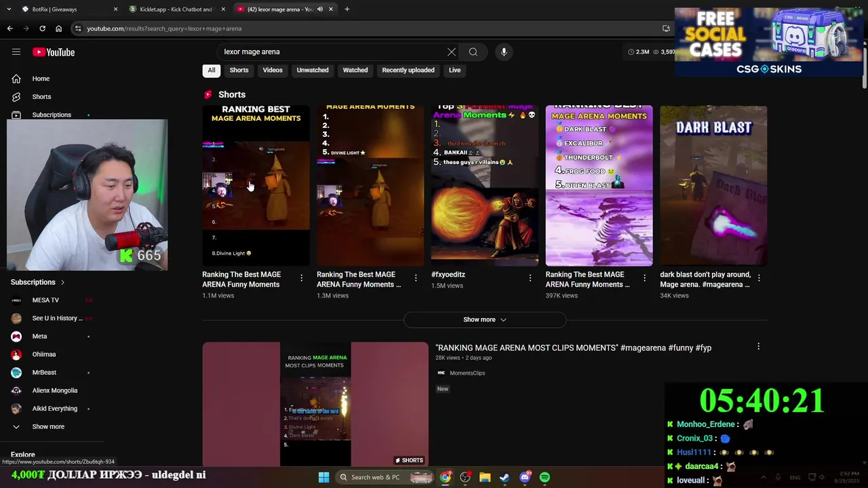Open Home in the sidebar
This screenshot has height=488, width=868.
(41, 79)
